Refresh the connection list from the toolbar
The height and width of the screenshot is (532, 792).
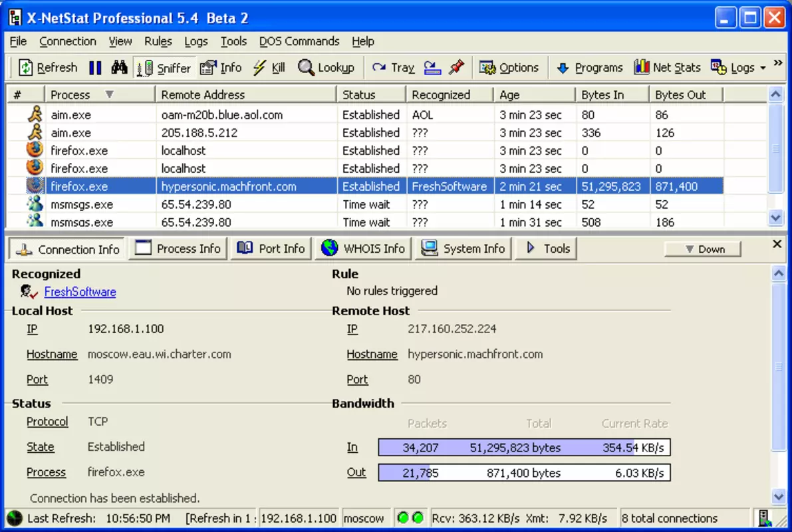47,68
